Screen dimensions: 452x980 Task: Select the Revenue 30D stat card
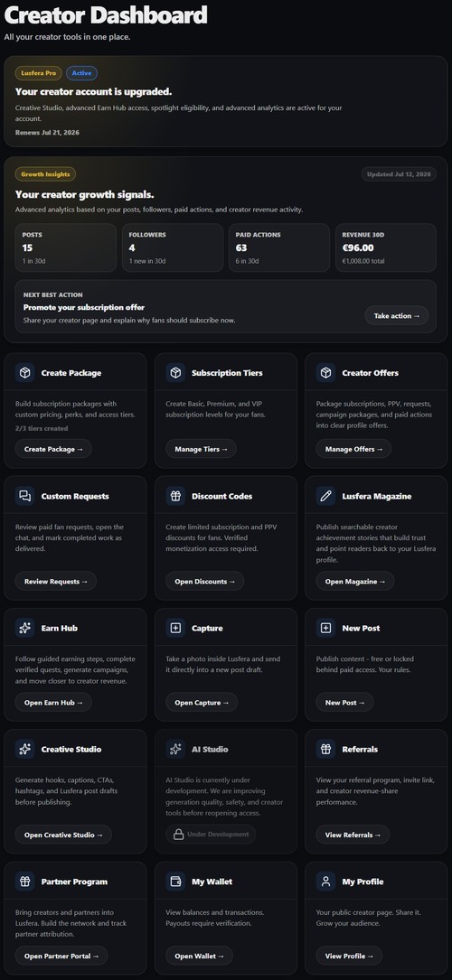386,247
